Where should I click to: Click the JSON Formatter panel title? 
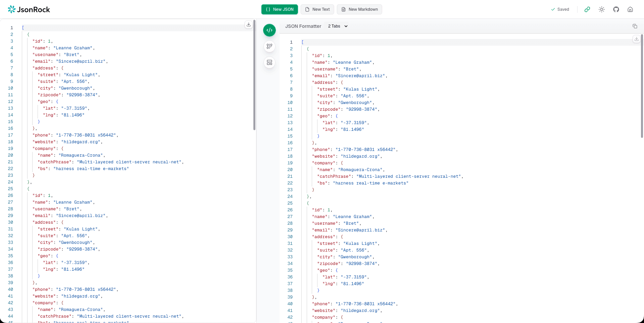[x=303, y=26]
